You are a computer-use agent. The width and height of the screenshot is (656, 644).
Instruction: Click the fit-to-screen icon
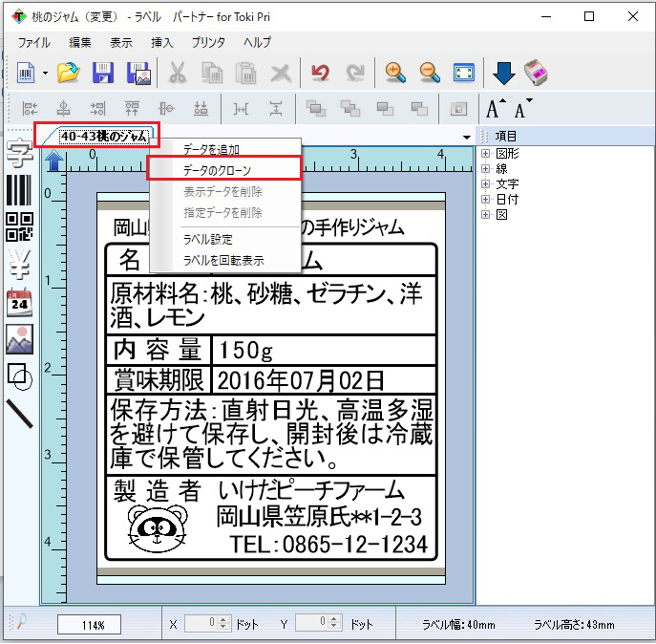(464, 73)
